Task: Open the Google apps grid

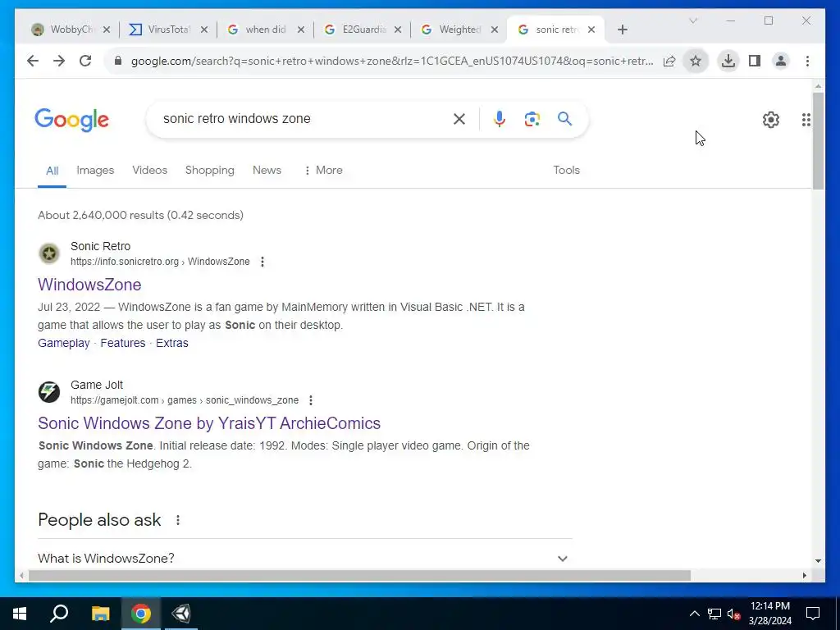Action: pos(806,120)
